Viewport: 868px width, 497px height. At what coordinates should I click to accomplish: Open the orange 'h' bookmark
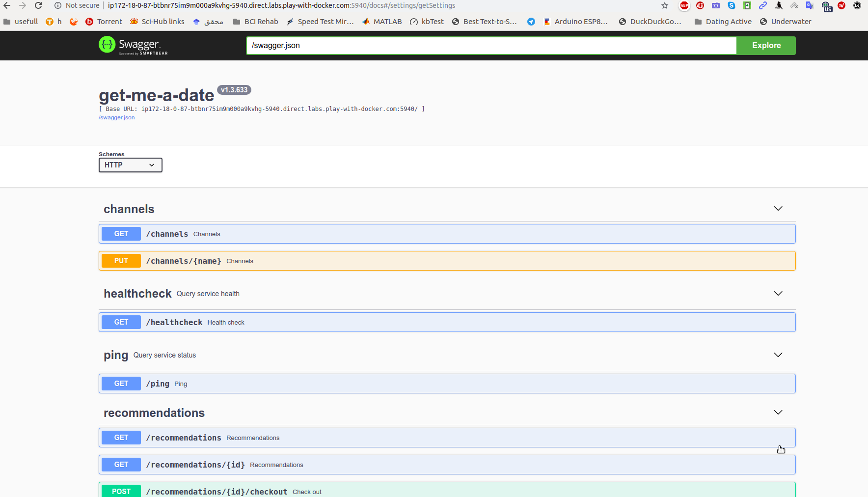coord(54,22)
